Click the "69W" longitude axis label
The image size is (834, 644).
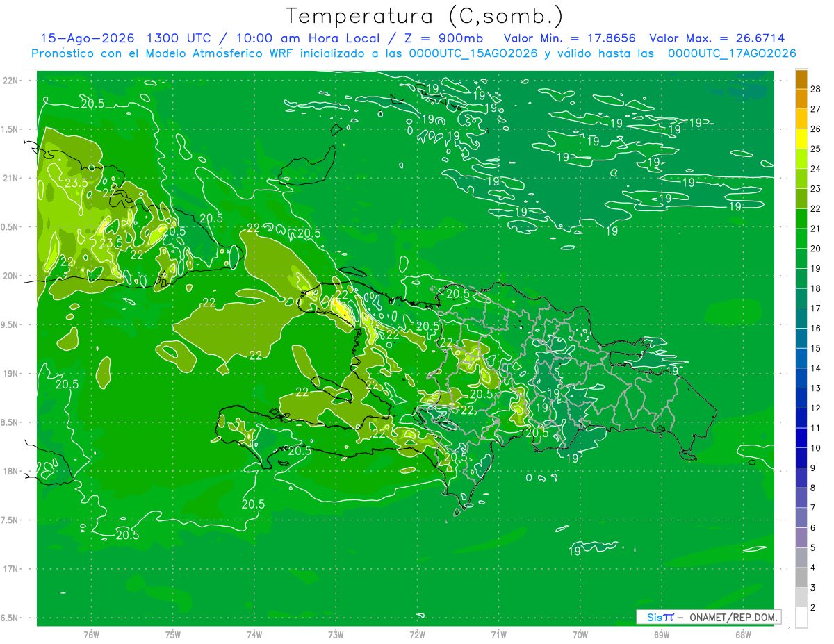[662, 636]
